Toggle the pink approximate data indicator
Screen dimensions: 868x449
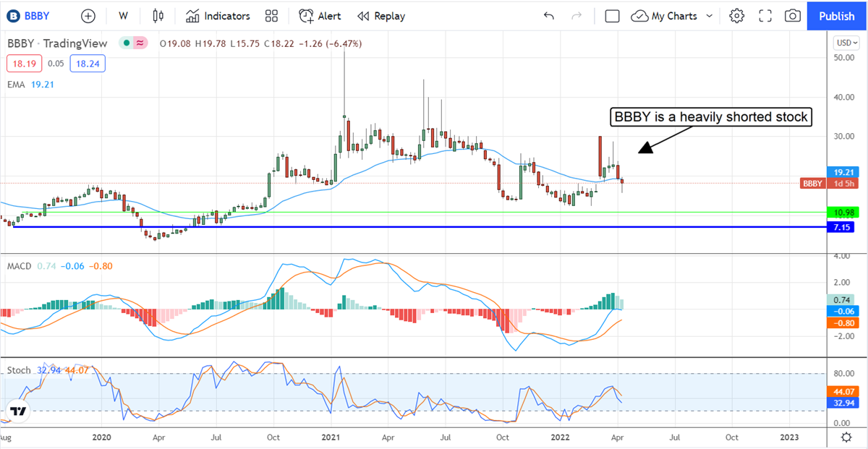coord(140,43)
